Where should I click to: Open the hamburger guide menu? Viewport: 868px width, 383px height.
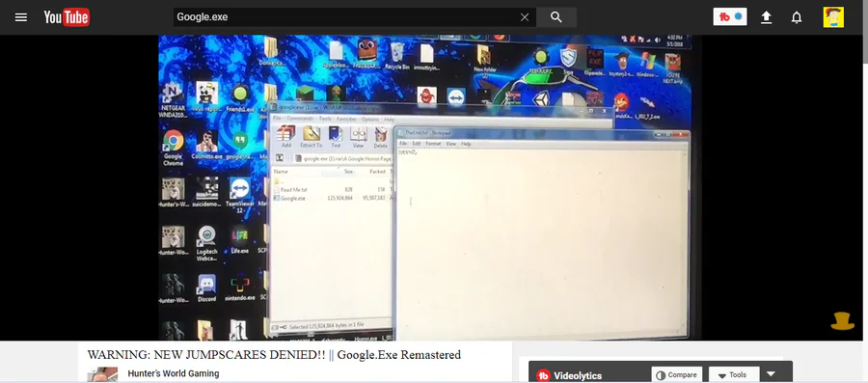[x=21, y=17]
